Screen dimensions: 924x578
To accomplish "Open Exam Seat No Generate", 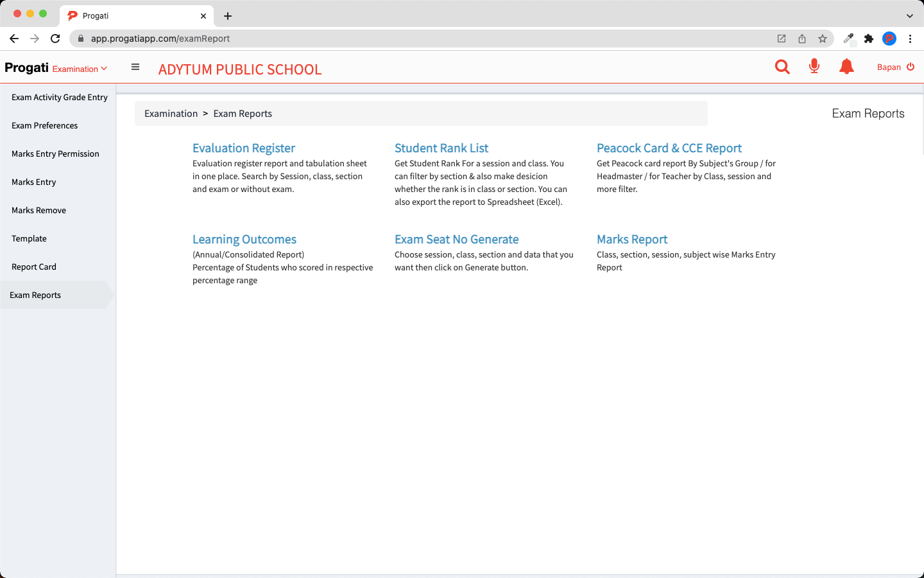I will pos(457,240).
